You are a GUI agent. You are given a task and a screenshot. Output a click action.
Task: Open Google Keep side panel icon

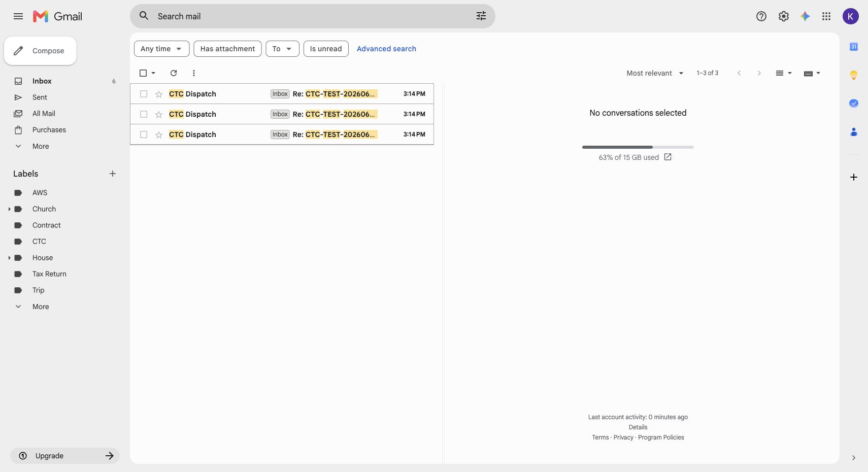[854, 75]
